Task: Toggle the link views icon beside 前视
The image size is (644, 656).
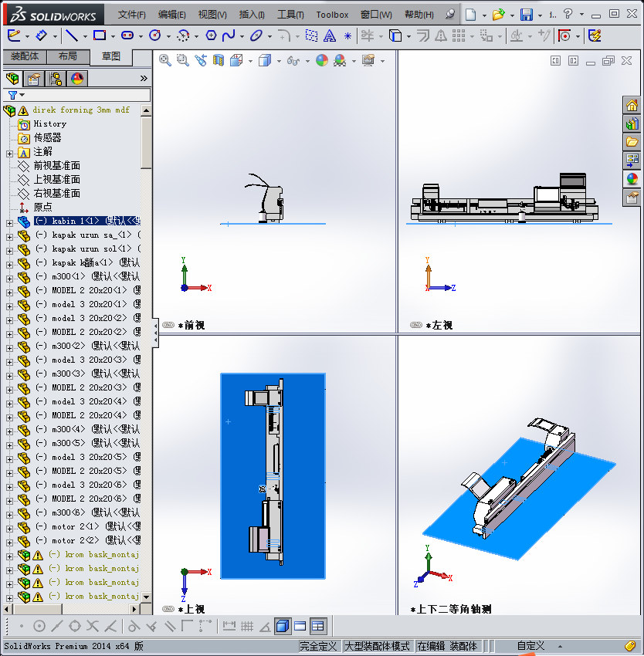Action: click(x=168, y=325)
